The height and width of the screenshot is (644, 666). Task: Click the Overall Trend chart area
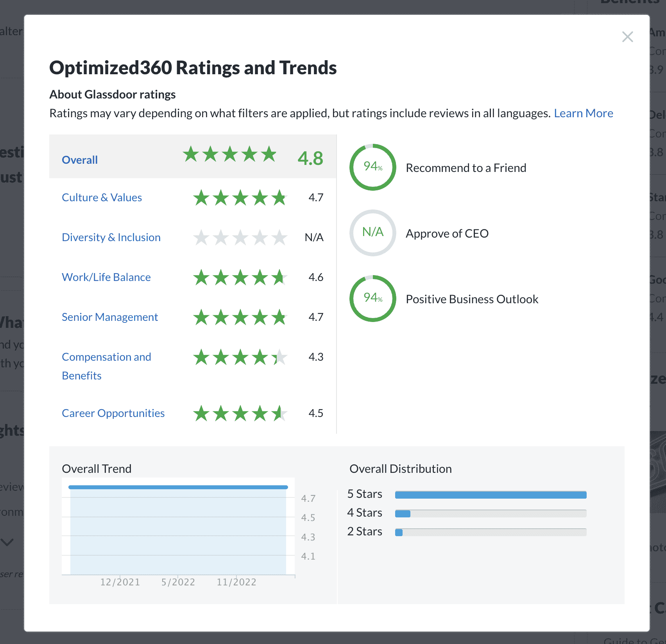point(178,526)
